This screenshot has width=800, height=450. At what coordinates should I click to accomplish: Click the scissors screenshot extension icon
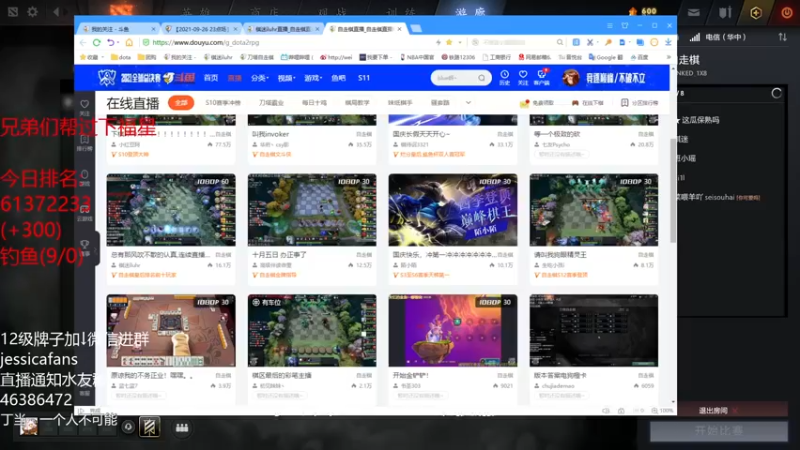[590, 42]
